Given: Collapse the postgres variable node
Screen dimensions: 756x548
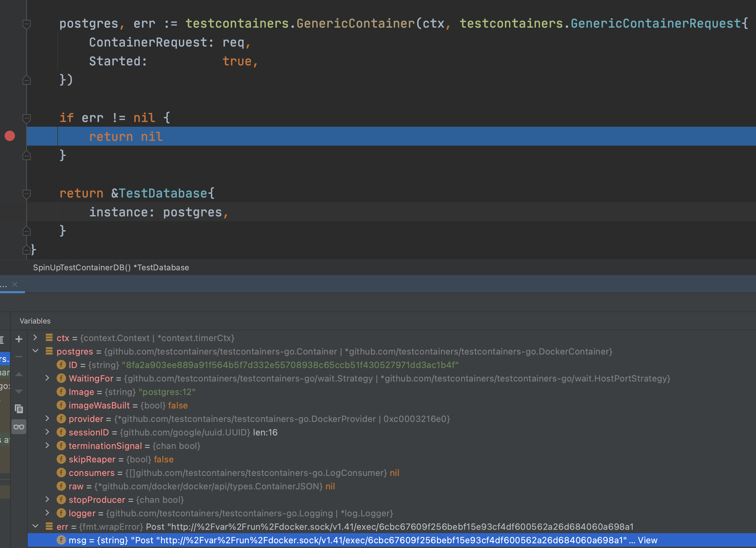Looking at the screenshot, I should [x=35, y=351].
